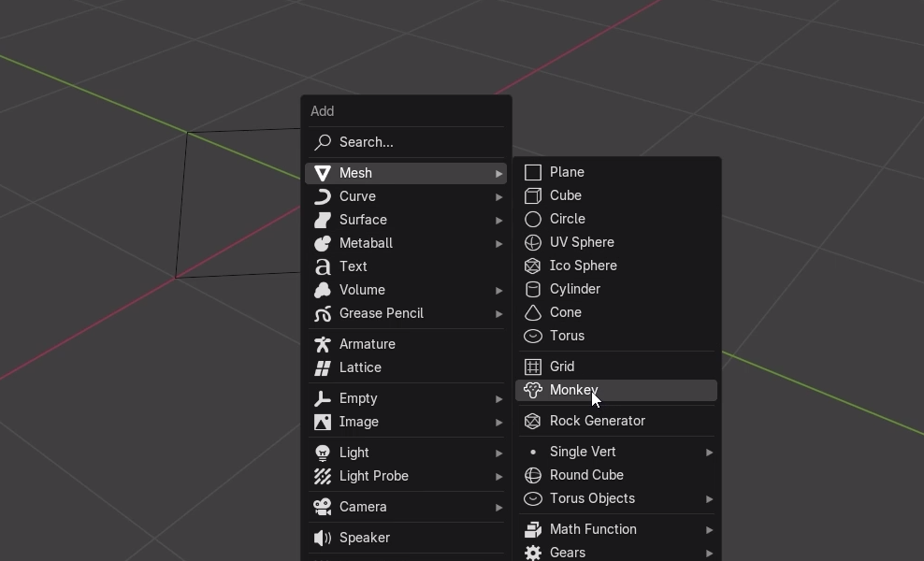
Task: Add a Grid mesh
Action: (616, 367)
